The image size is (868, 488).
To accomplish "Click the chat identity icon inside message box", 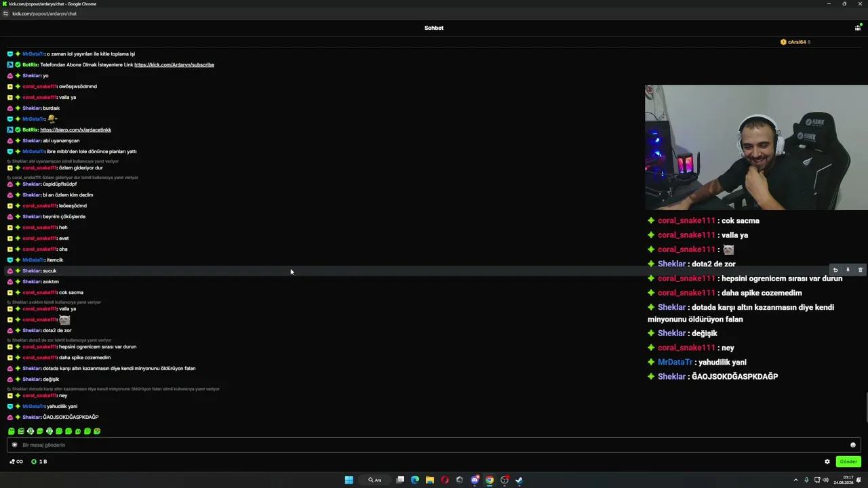I will coord(14,445).
